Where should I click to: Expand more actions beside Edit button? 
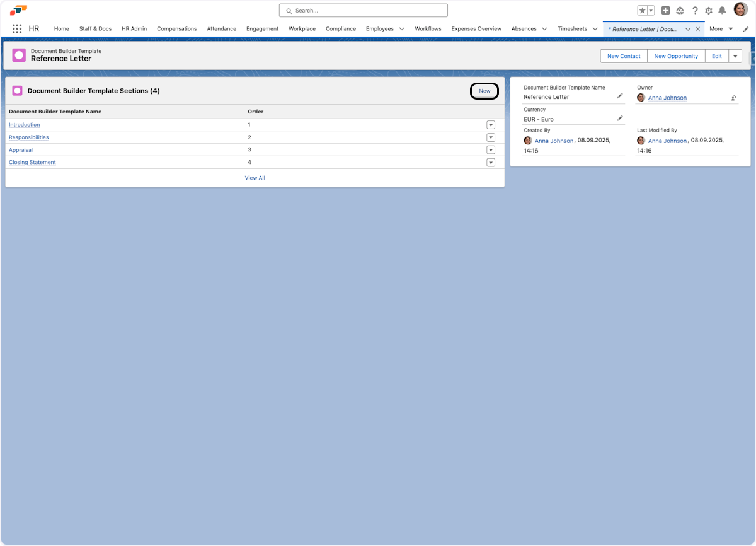(735, 56)
